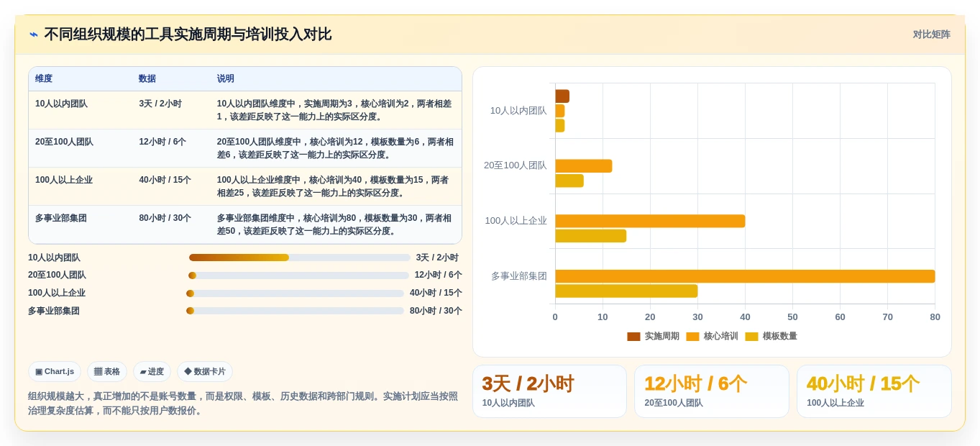Image resolution: width=980 pixels, height=446 pixels.
Task: Click the 数据 column header
Action: pyautogui.click(x=147, y=78)
